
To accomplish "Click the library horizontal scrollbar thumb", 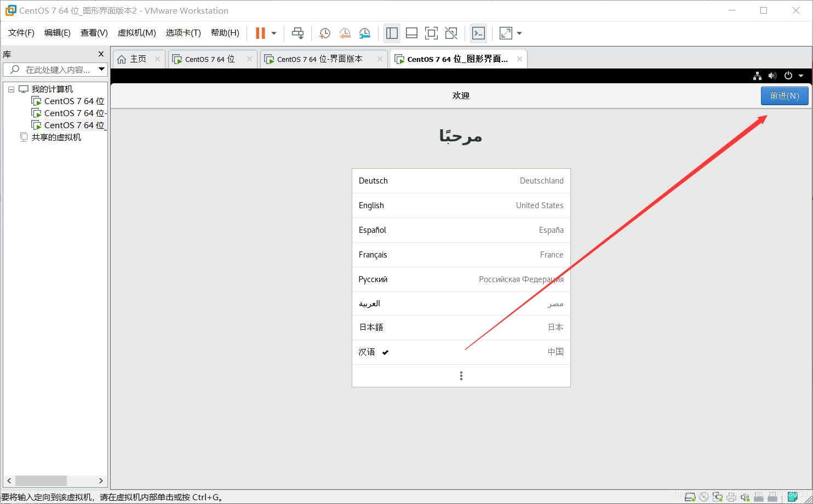I will 41,480.
